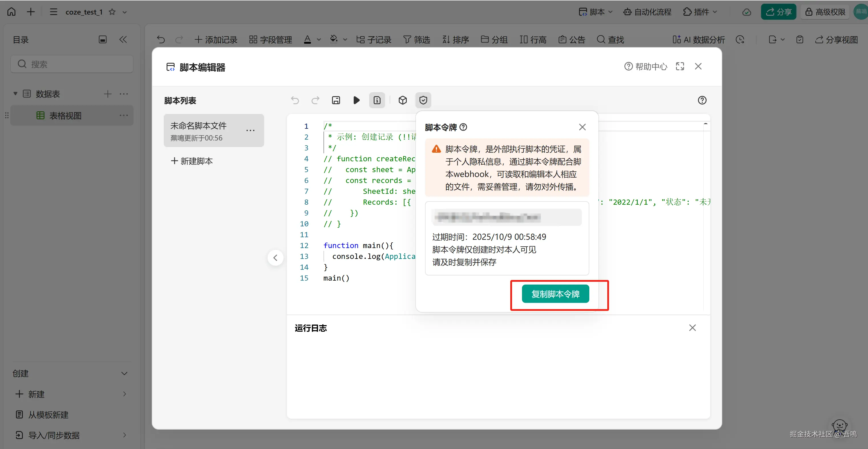Select 从模板新建 in sidebar
Image resolution: width=868 pixels, height=449 pixels.
48,415
